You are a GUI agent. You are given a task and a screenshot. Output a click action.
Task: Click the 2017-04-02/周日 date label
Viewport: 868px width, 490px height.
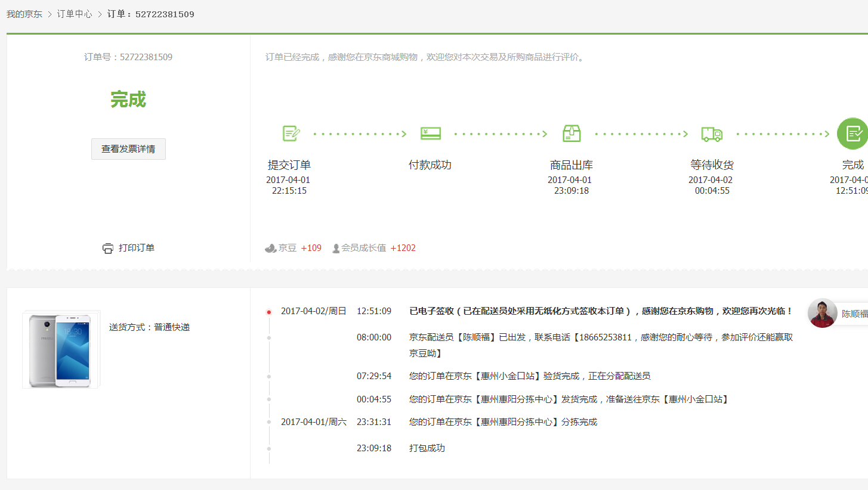[314, 311]
